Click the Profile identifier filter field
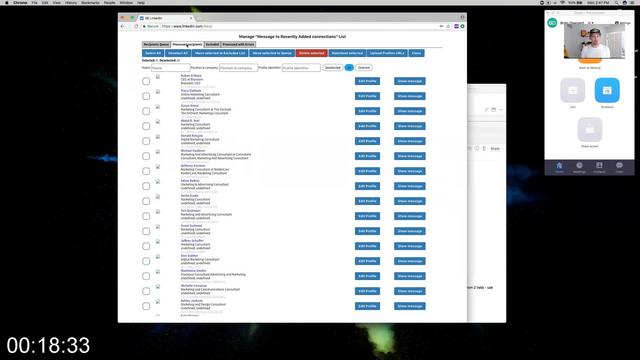640x360 pixels. [x=301, y=68]
